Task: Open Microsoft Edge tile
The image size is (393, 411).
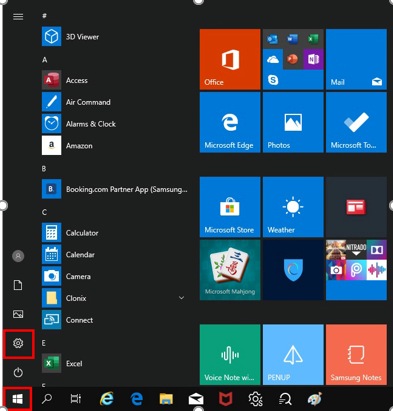Action: [230, 122]
